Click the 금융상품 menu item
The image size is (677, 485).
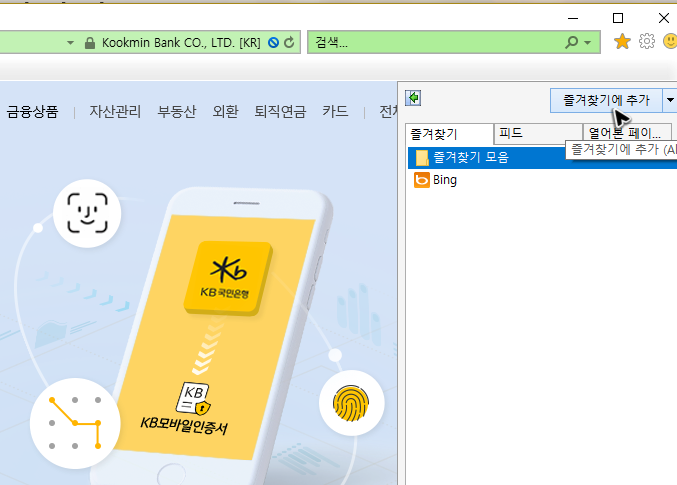click(32, 112)
